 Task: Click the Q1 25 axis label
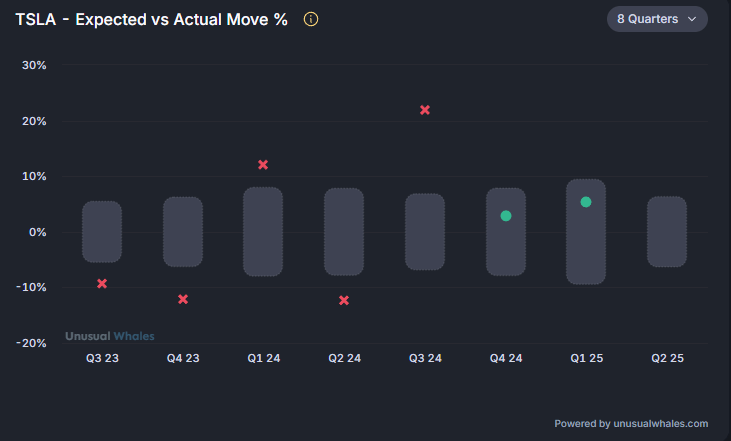tap(586, 358)
